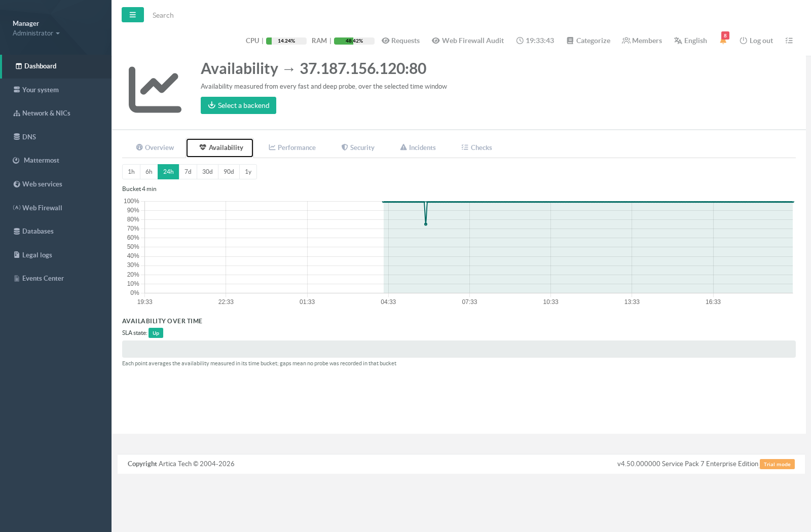Click the Artica Tech copyright text
This screenshot has width=811, height=532.
181,464
